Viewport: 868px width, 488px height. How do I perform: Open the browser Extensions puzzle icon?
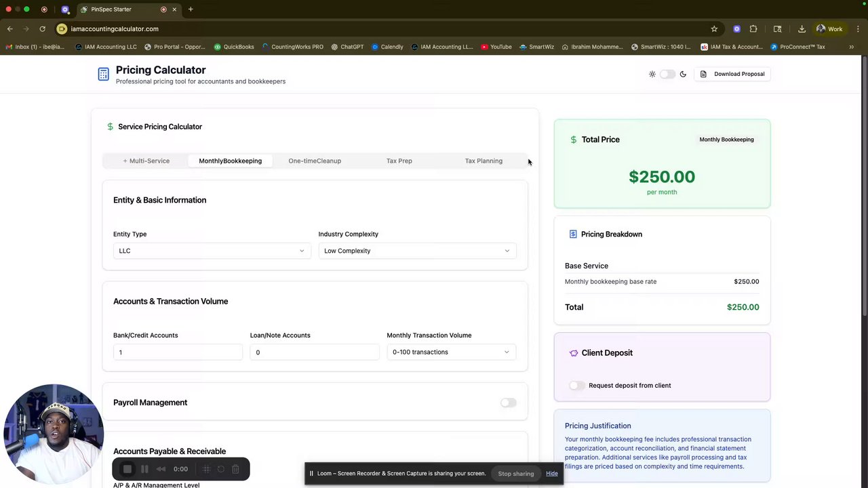(x=753, y=29)
